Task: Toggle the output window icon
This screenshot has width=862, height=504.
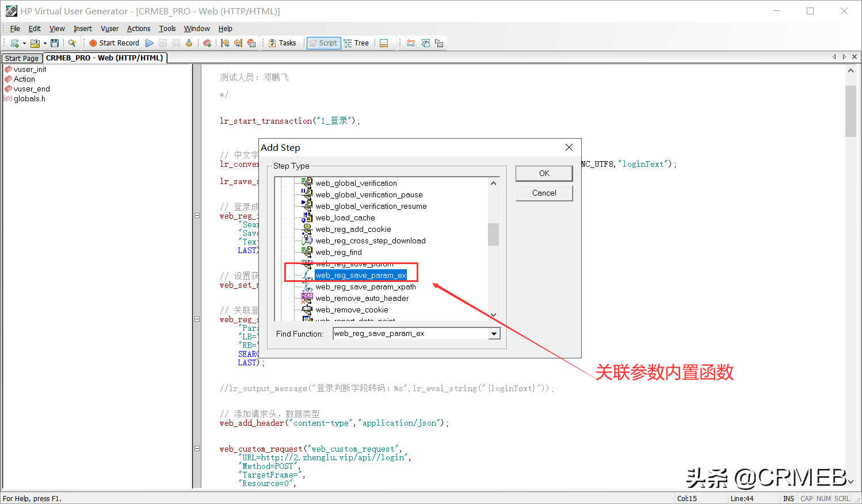Action: click(384, 43)
